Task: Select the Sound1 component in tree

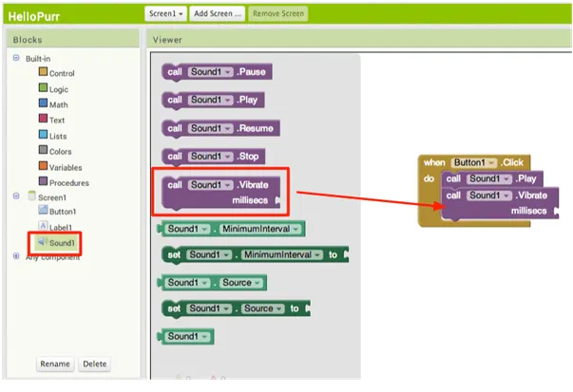Action: click(x=61, y=243)
